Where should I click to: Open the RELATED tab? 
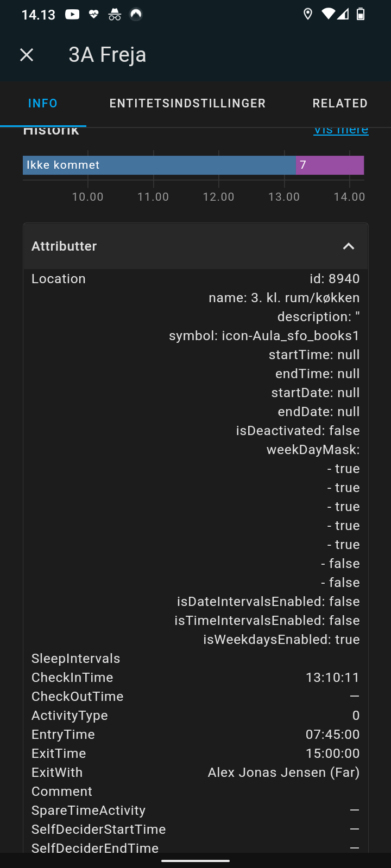point(340,103)
